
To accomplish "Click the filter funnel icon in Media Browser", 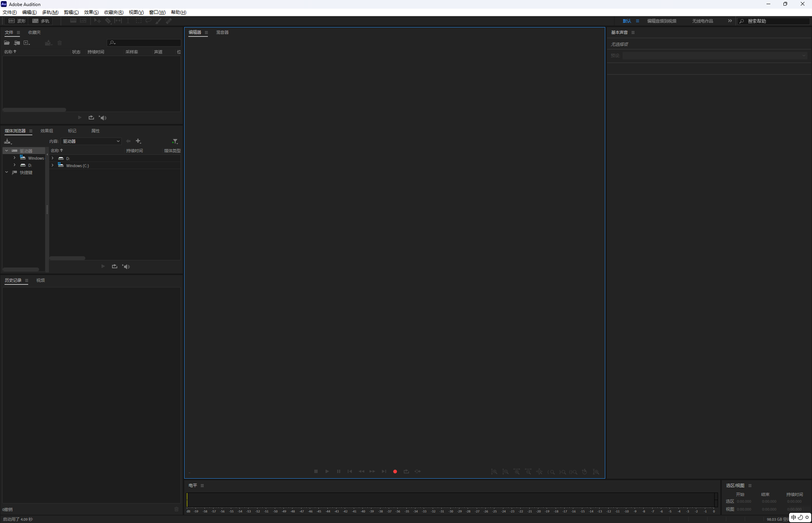I will point(175,141).
